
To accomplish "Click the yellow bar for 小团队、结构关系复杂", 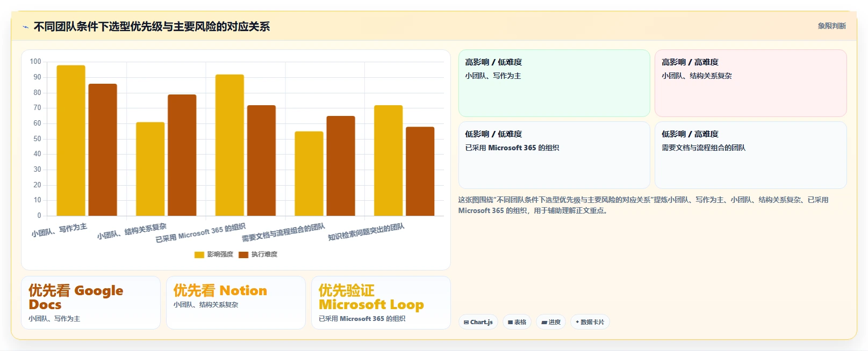I will pyautogui.click(x=150, y=169).
